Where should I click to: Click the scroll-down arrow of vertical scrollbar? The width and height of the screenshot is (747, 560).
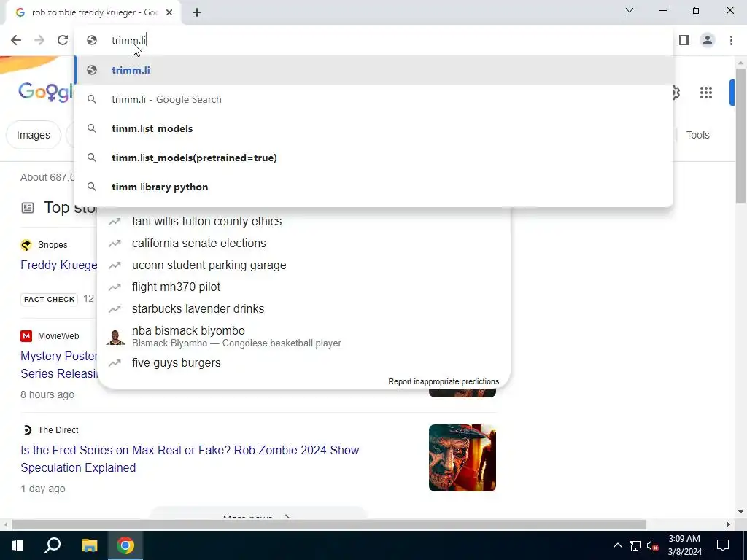pyautogui.click(x=740, y=512)
